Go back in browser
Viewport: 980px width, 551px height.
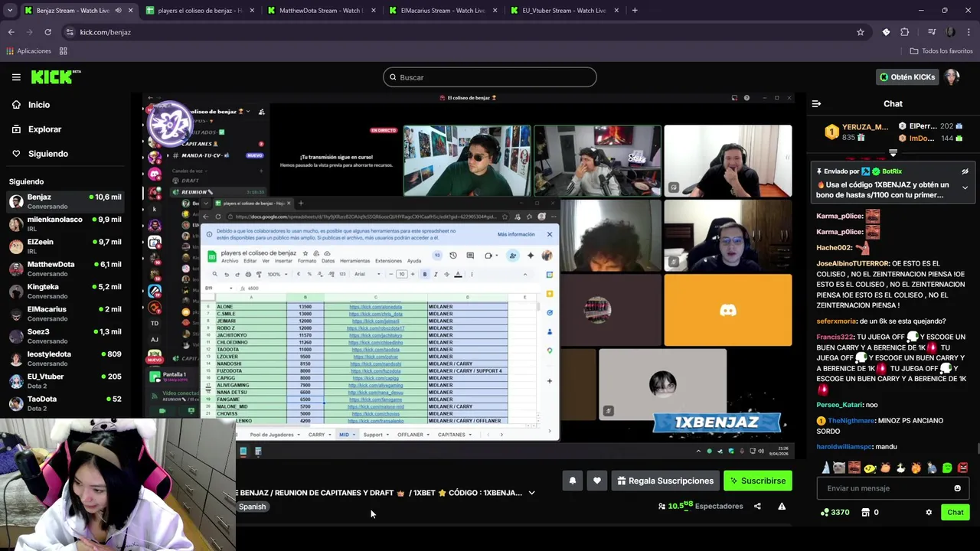coord(11,32)
